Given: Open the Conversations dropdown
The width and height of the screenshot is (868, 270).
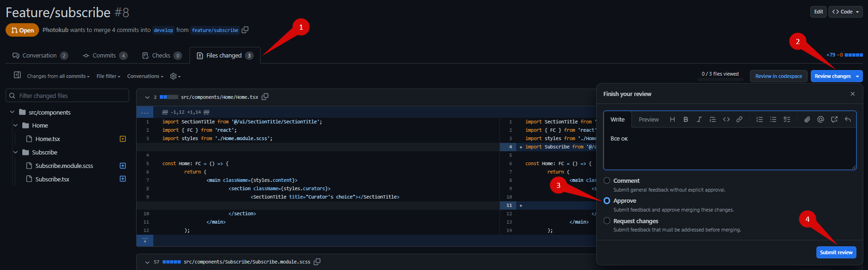Looking at the screenshot, I should pyautogui.click(x=145, y=76).
